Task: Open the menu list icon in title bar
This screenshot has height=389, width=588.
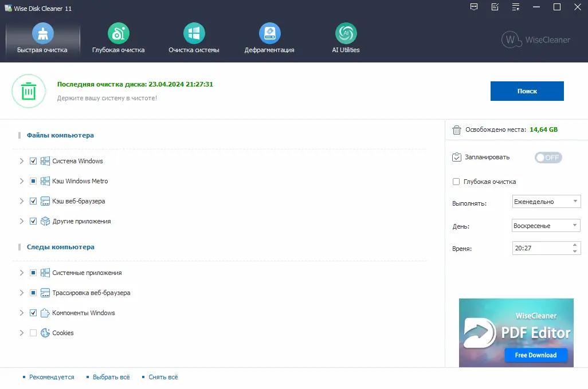Action: point(516,7)
